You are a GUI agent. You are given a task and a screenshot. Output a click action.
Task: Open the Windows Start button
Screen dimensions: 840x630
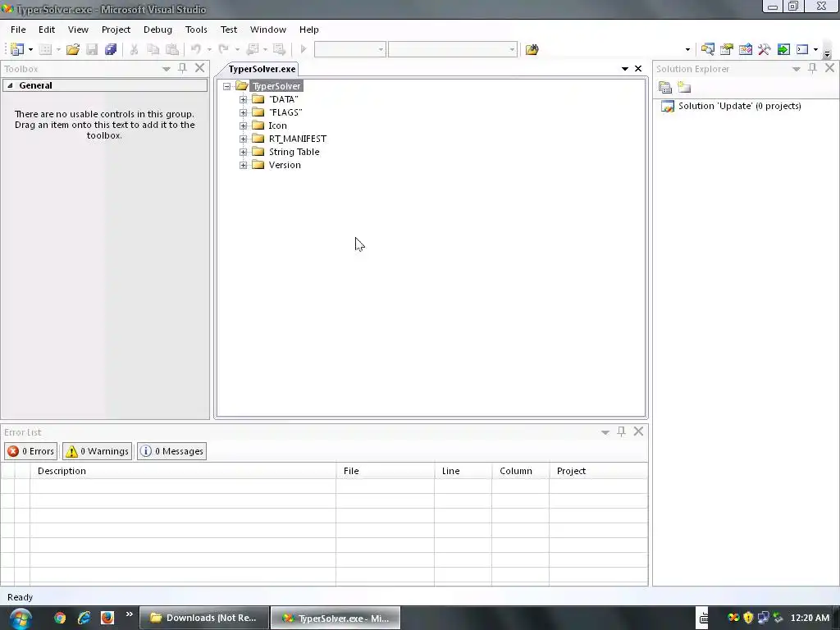click(21, 619)
